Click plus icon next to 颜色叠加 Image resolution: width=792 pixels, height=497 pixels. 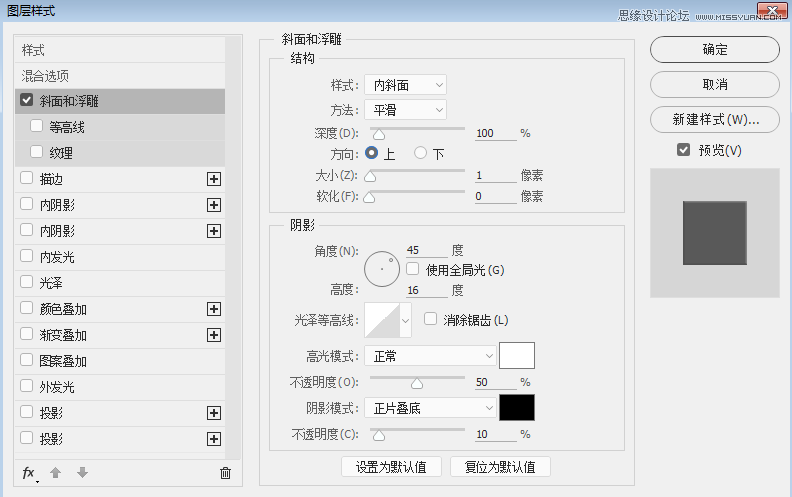214,309
